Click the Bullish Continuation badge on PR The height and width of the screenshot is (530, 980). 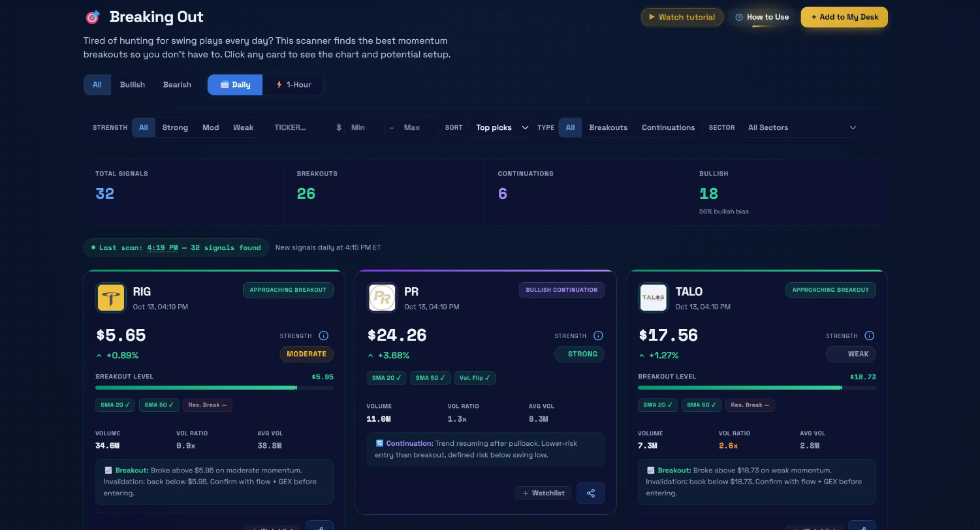[x=561, y=290]
